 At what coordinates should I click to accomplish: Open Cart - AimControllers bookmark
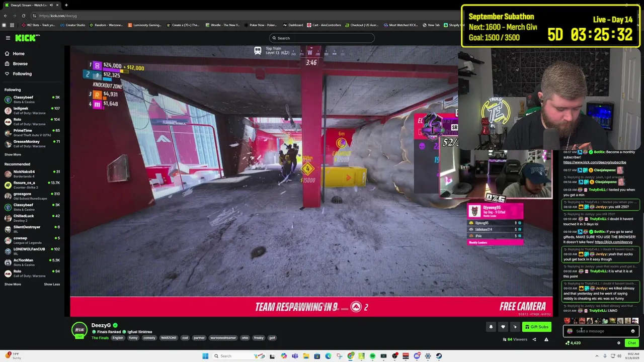(324, 25)
